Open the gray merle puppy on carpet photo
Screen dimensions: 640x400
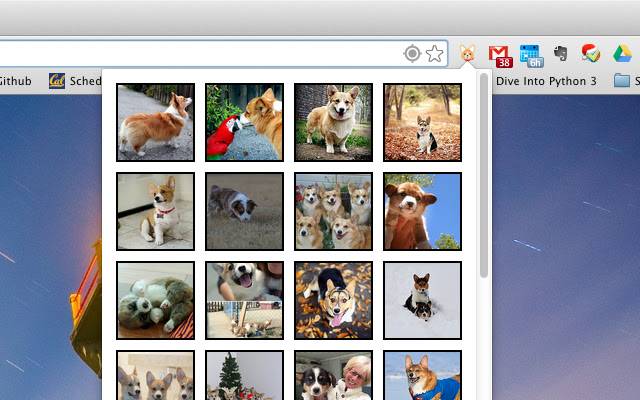click(244, 211)
